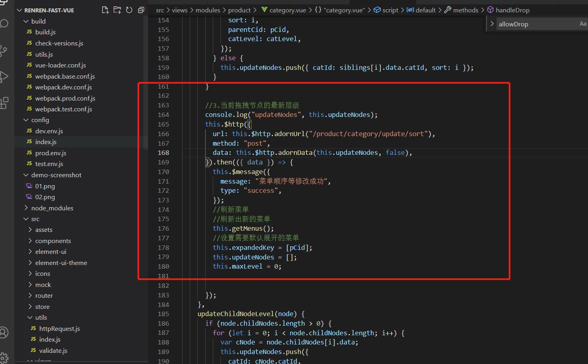588x364 pixels.
Task: Open the Manage gear icon
Action: pyautogui.click(x=4, y=358)
